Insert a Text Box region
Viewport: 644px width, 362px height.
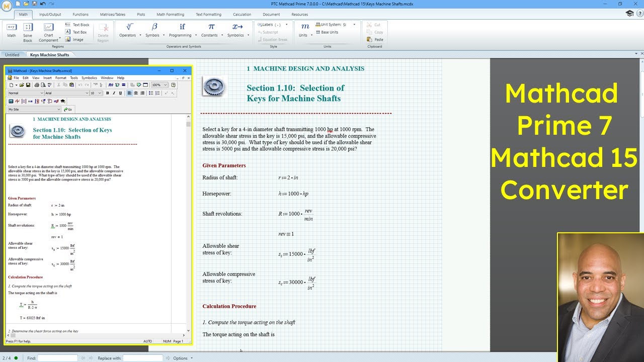(76, 32)
